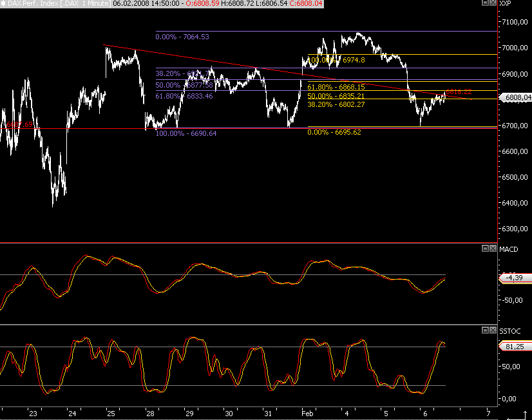This screenshot has height=420, width=532.
Task: Click the SSTOC pane label
Action: pos(509,331)
